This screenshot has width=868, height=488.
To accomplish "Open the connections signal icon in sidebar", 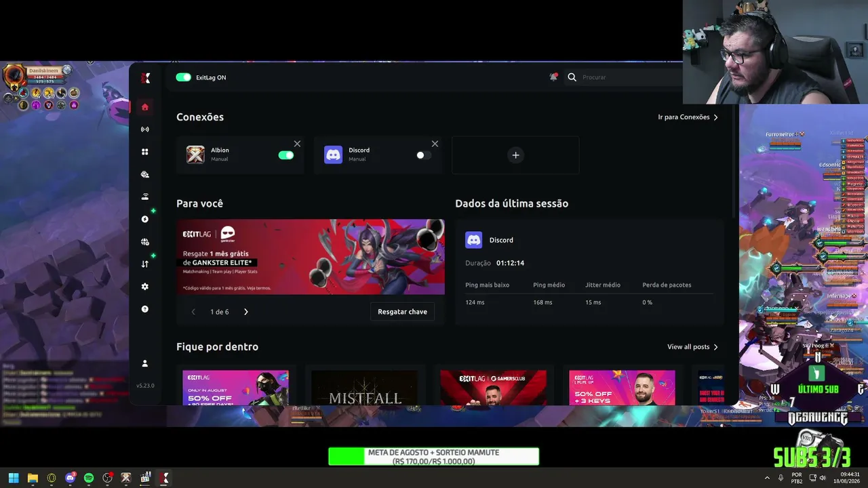I will pos(144,129).
